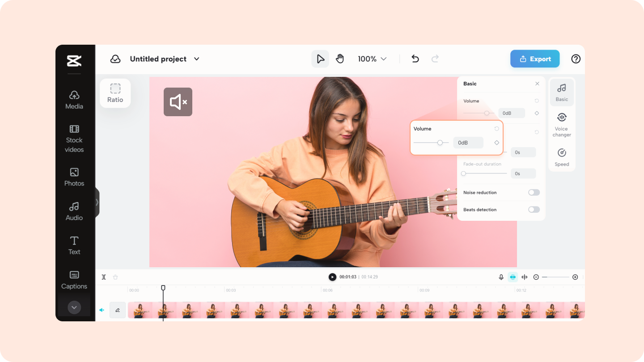Image resolution: width=644 pixels, height=362 pixels.
Task: Open the Ratio settings
Action: coord(115,93)
